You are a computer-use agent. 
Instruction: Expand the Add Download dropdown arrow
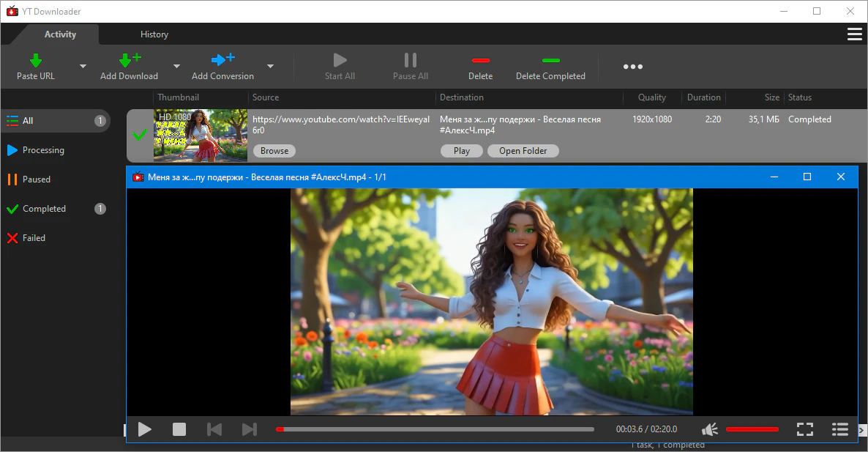tap(176, 67)
